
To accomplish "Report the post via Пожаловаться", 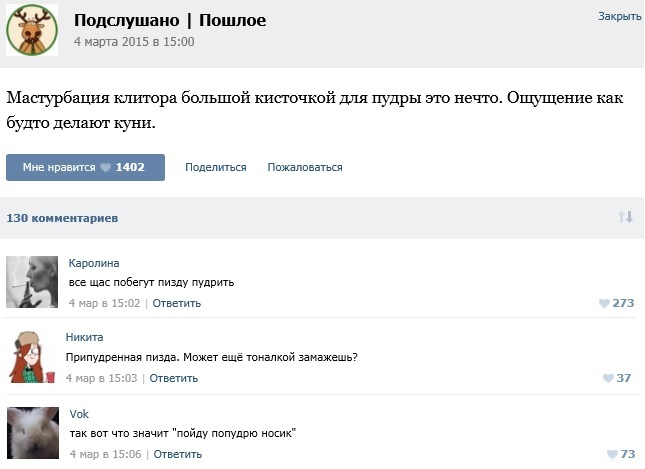I will 305,167.
